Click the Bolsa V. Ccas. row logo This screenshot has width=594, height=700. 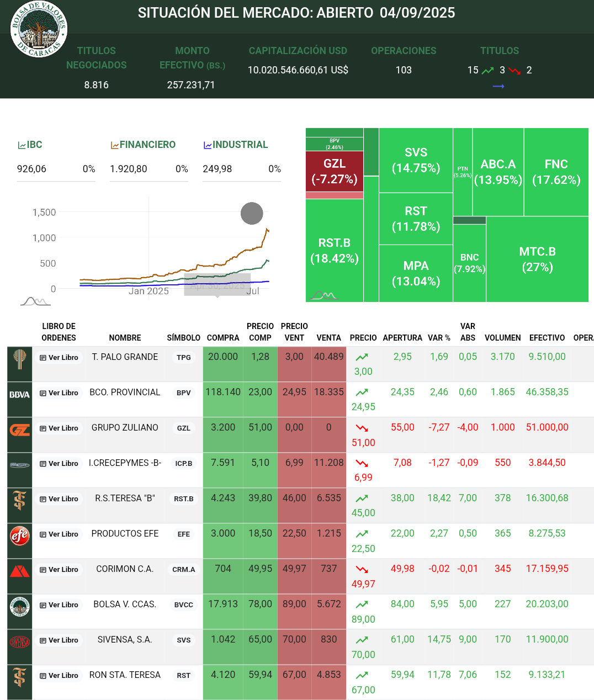[20, 606]
